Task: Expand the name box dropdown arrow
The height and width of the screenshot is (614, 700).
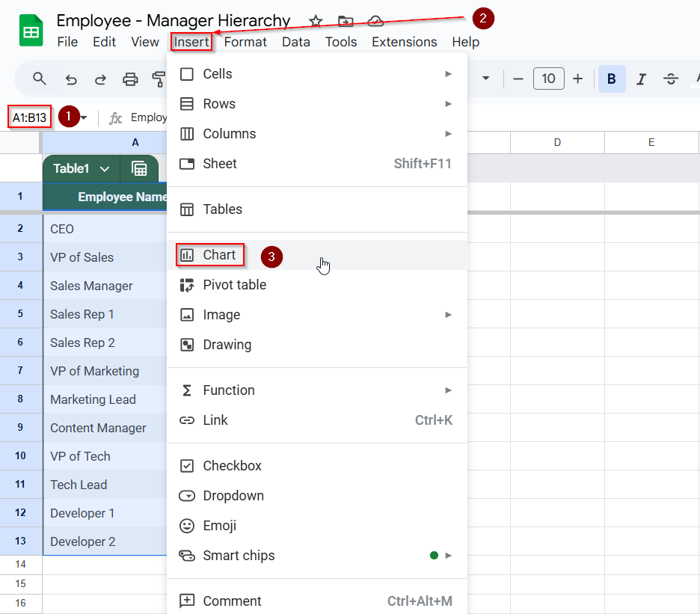Action: pyautogui.click(x=84, y=118)
